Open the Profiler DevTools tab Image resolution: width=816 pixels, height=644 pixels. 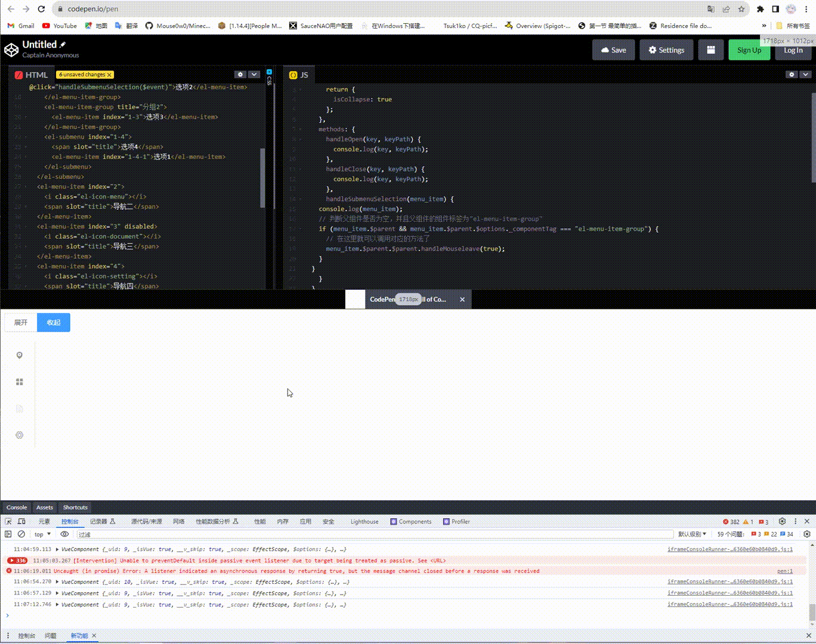(456, 522)
